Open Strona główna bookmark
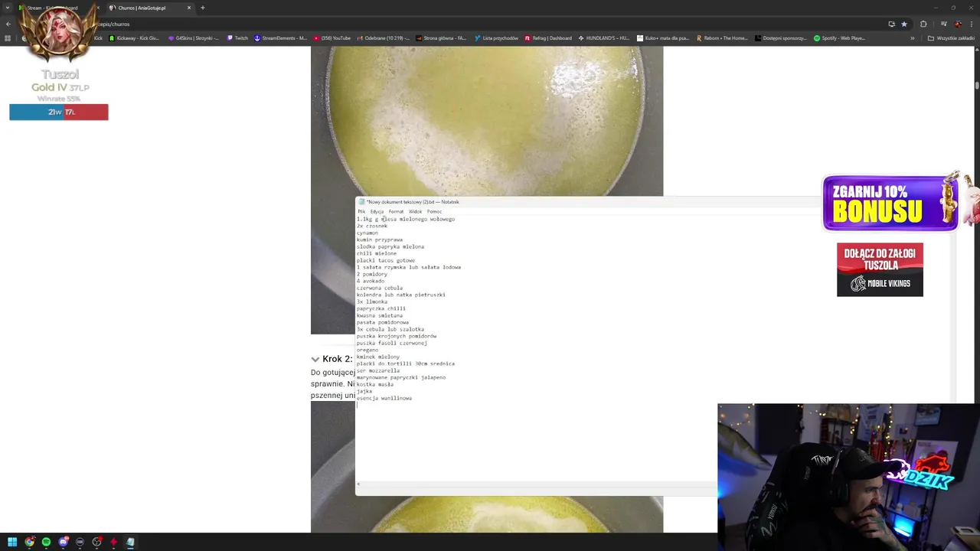The width and height of the screenshot is (980, 551). coord(441,38)
